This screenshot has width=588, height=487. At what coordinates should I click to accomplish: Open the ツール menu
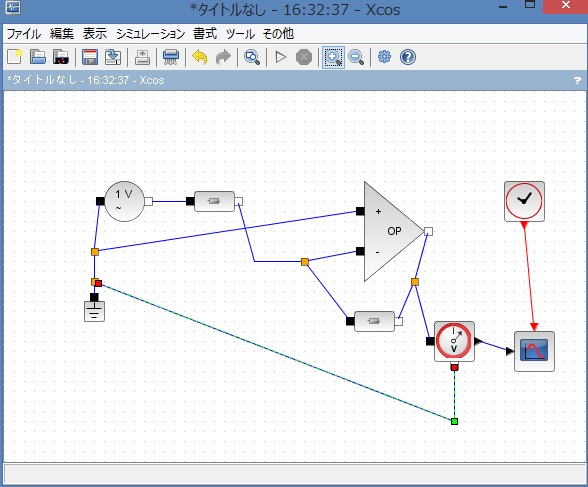click(240, 34)
